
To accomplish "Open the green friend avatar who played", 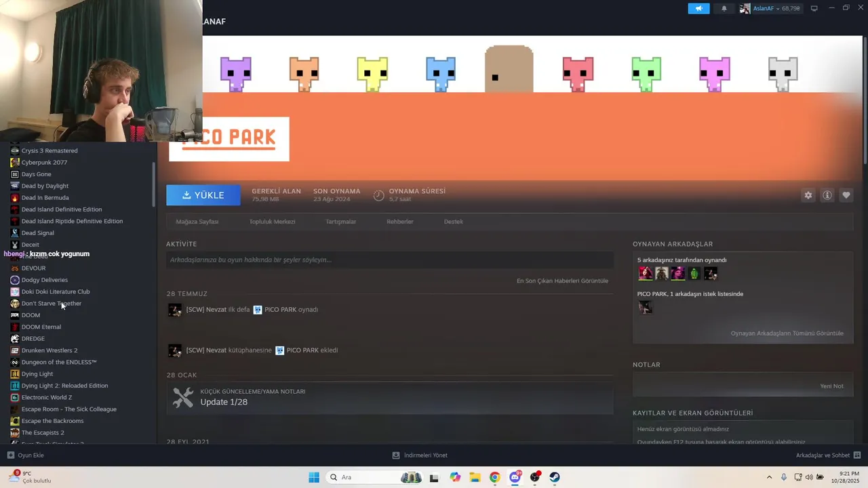I will click(x=694, y=273).
